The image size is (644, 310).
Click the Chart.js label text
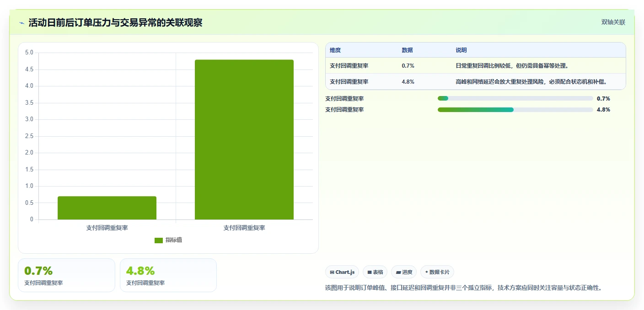(x=345, y=272)
